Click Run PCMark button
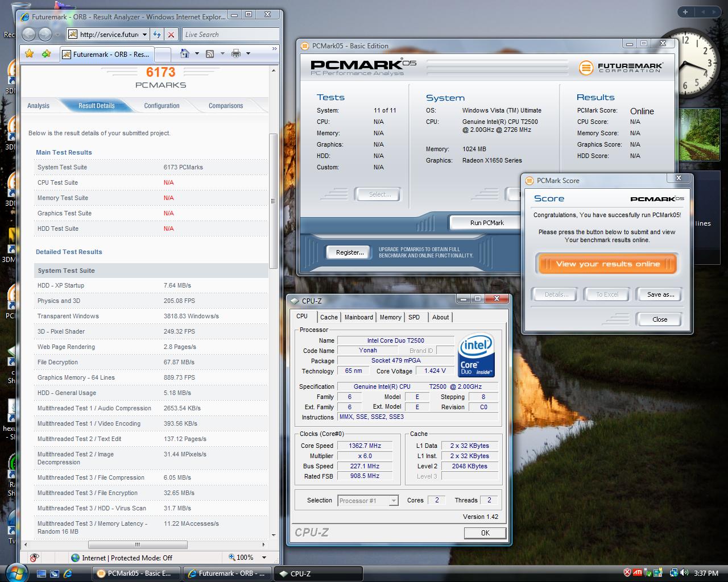 pyautogui.click(x=487, y=223)
